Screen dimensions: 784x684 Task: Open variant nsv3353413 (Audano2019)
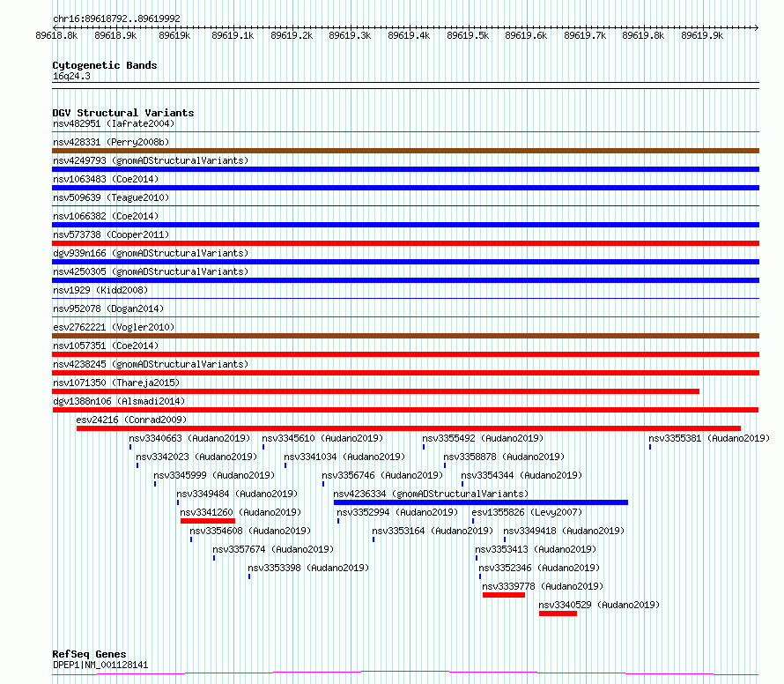click(x=536, y=549)
